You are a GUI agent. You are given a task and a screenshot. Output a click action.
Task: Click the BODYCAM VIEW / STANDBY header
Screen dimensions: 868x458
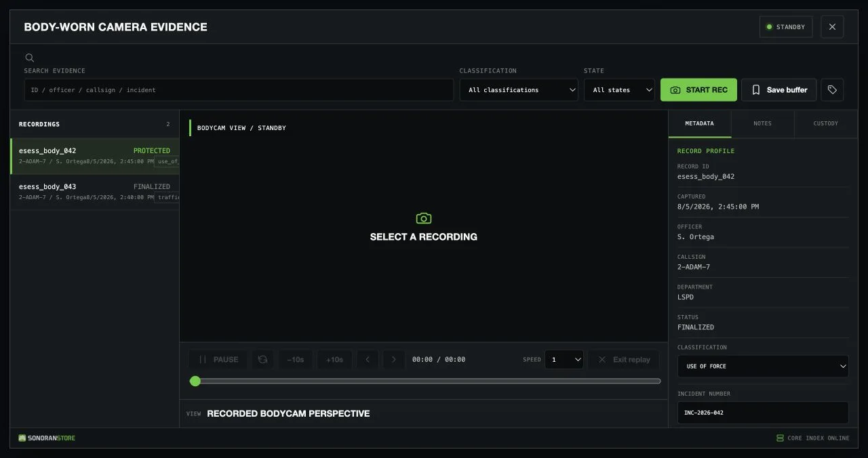tap(241, 128)
